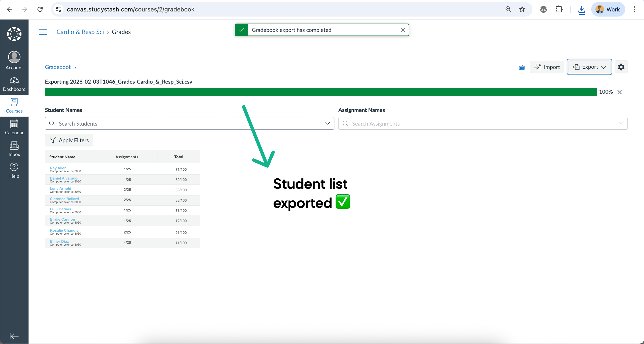644x344 pixels.
Task: Toggle the hamburger course menu
Action: (x=43, y=32)
